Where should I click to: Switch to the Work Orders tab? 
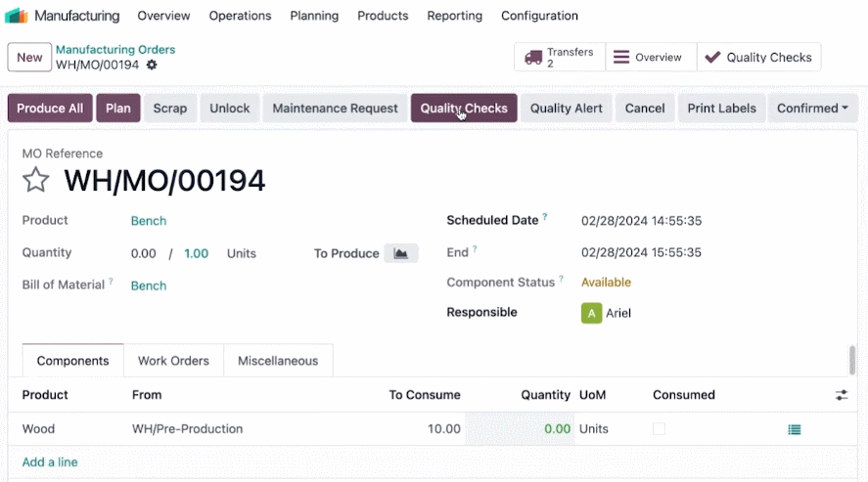(173, 361)
